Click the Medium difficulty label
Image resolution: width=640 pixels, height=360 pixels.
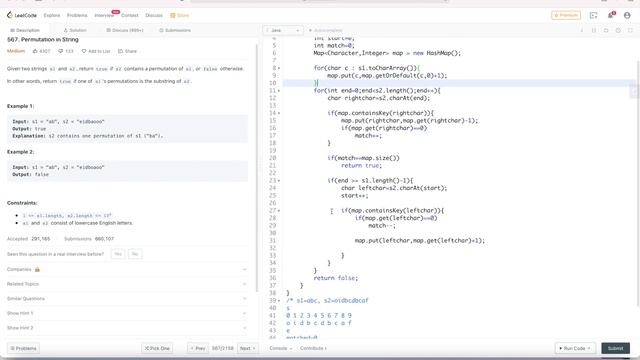coord(16,51)
